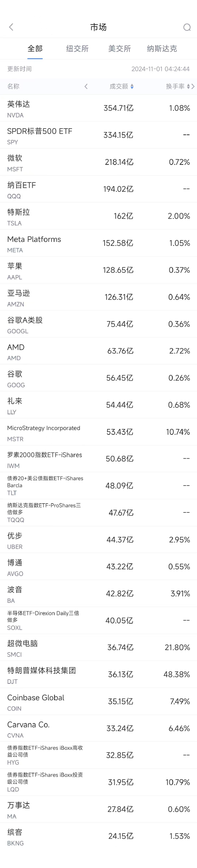Open SPDR标普500 ETF row
The image size is (197, 868).
click(98, 135)
